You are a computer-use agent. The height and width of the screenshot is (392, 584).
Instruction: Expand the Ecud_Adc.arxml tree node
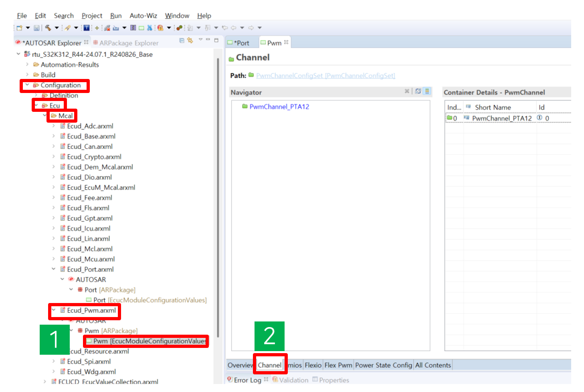pyautogui.click(x=53, y=126)
